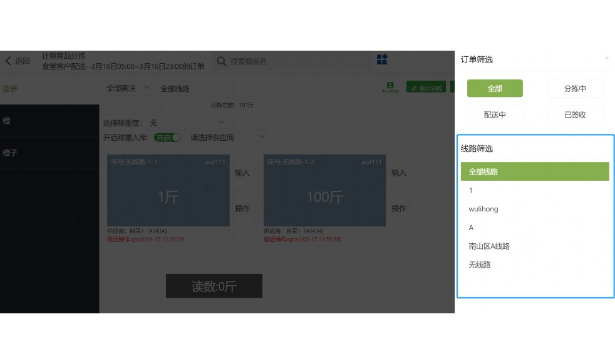
Task: Close the 订单筛选 filter panel
Action: click(x=607, y=58)
